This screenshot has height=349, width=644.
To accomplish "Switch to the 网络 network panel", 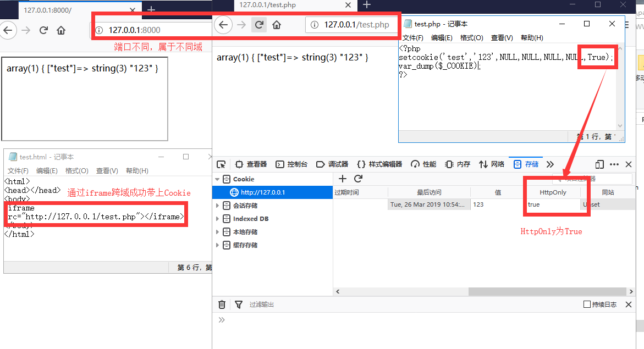I will [x=492, y=164].
